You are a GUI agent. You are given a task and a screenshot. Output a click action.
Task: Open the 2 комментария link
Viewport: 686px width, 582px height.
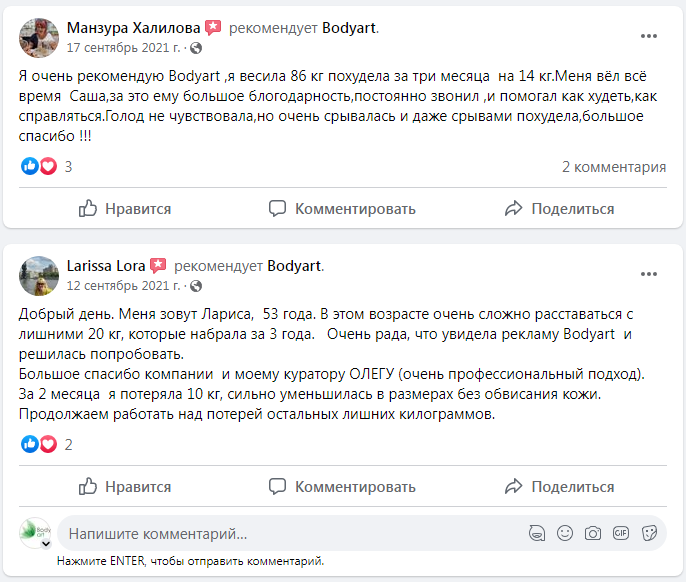(613, 167)
